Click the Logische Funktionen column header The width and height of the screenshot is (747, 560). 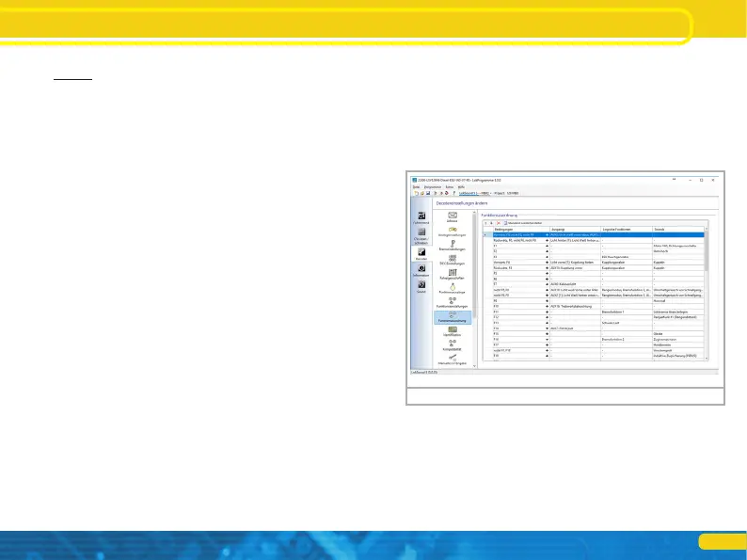[x=618, y=229]
